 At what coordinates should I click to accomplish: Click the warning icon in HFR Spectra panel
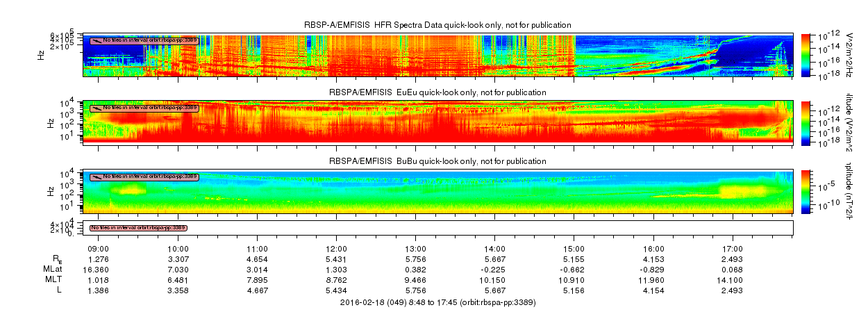pyautogui.click(x=96, y=40)
